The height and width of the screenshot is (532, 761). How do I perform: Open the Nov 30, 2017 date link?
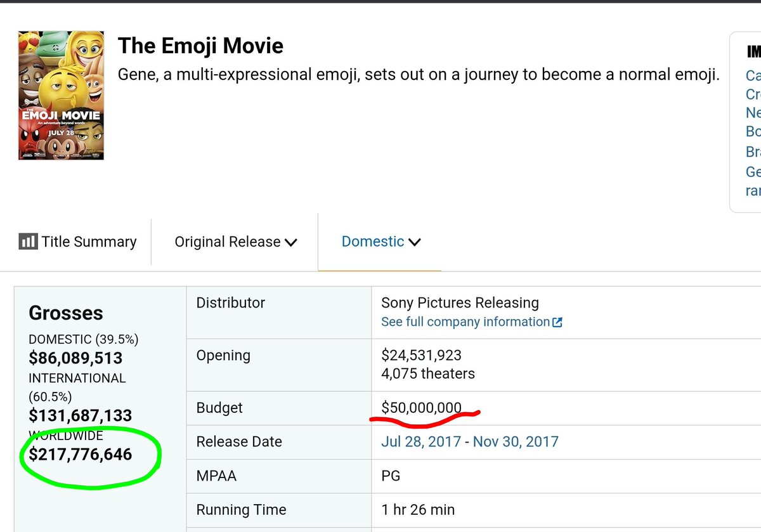click(516, 441)
